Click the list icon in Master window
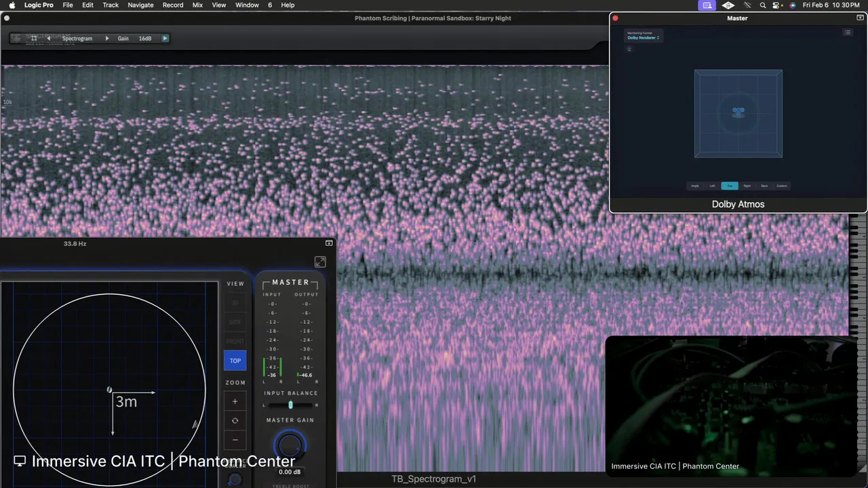The height and width of the screenshot is (488, 868). (848, 33)
